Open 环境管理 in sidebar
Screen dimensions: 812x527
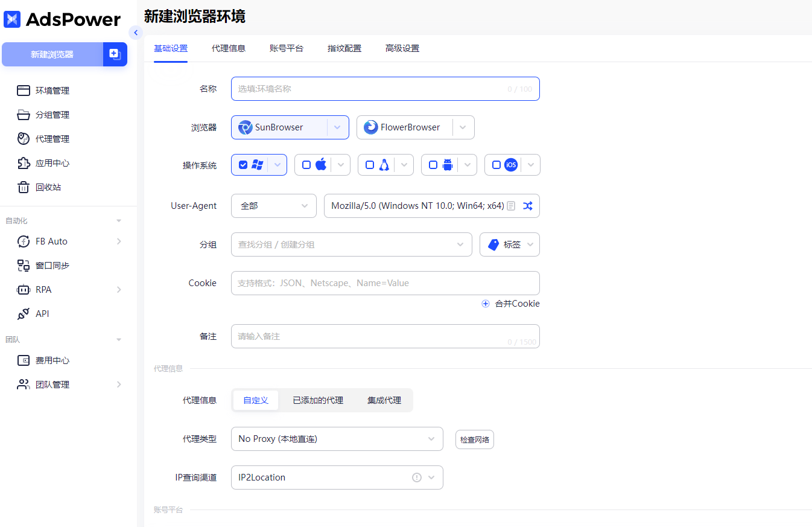[x=52, y=91]
